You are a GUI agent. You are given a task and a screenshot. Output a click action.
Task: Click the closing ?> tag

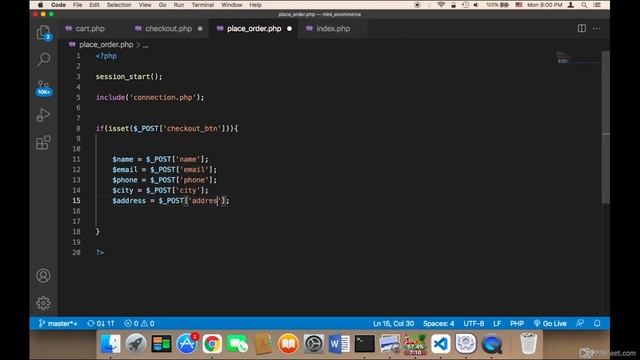click(100, 252)
